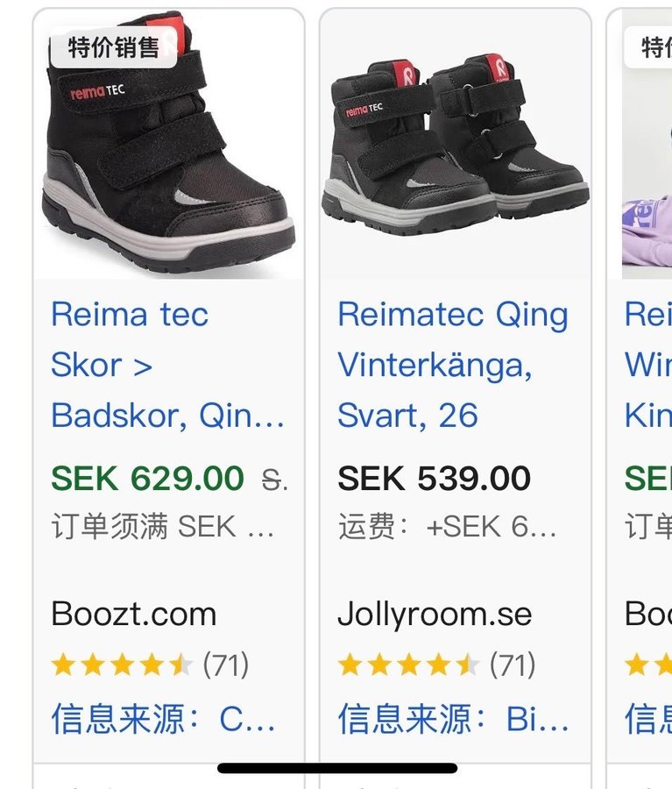Image resolution: width=672 pixels, height=789 pixels.
Task: Click the star rating under Boozt.com
Action: [122, 665]
